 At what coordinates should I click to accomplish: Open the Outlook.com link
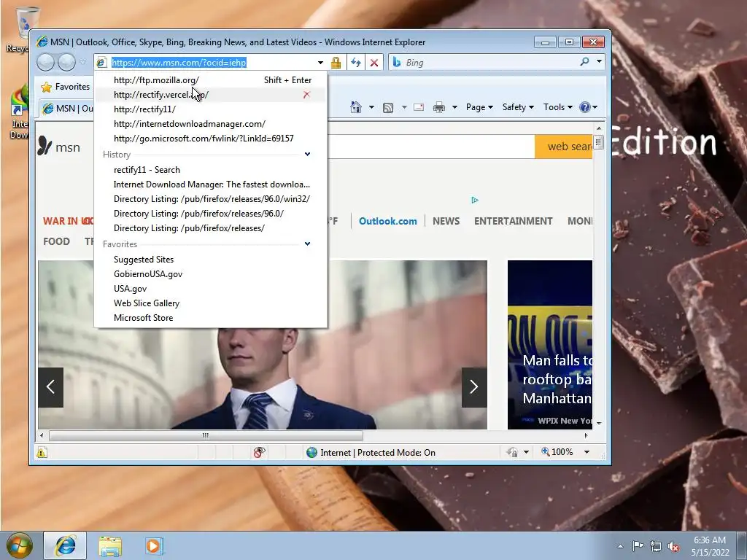[388, 222]
